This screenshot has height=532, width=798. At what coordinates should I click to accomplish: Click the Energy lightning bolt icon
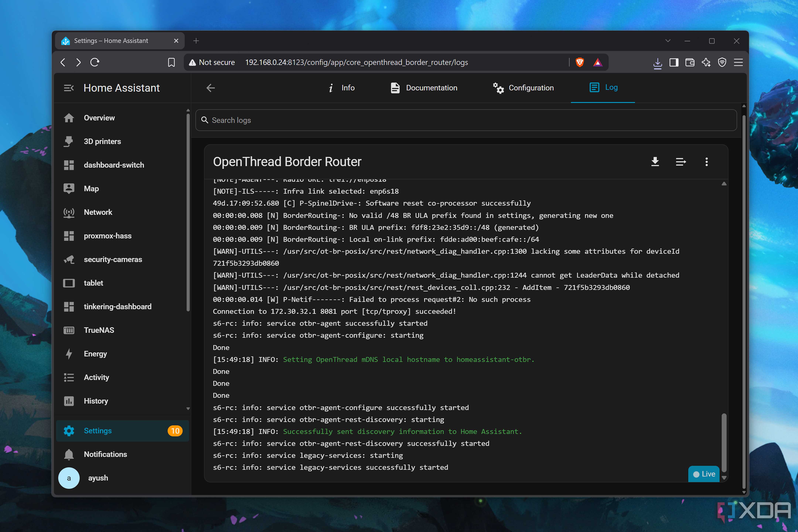(69, 354)
